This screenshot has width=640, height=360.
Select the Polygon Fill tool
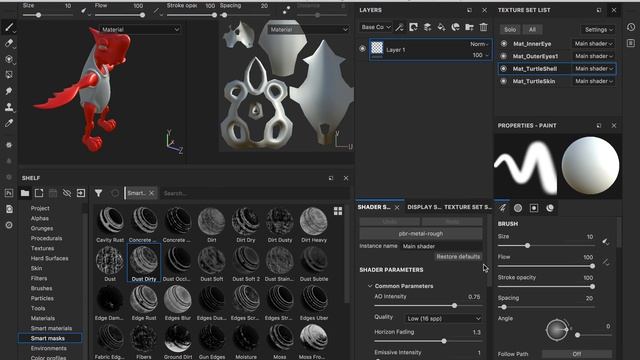(x=9, y=75)
